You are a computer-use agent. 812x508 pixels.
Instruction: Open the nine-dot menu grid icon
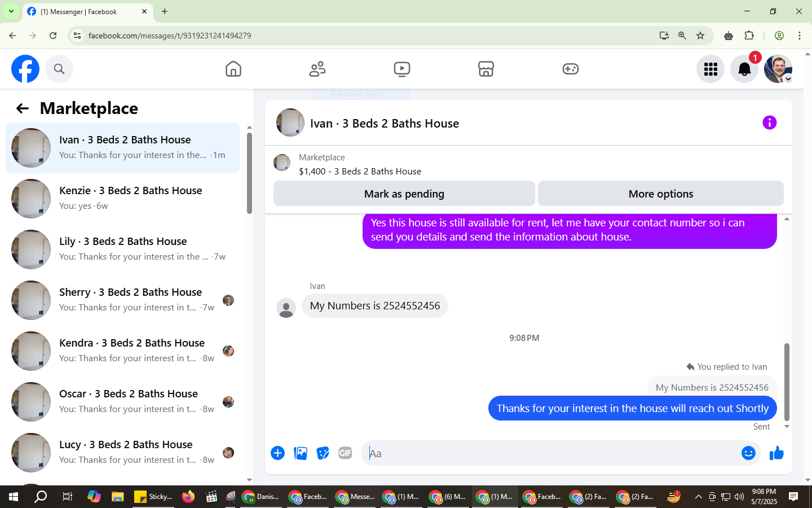coord(710,69)
